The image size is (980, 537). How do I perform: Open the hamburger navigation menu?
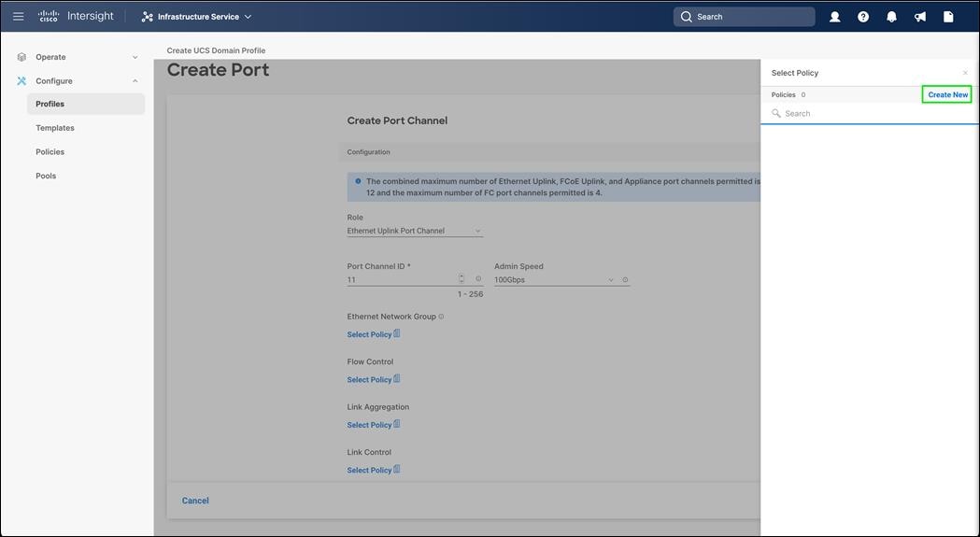[x=18, y=17]
